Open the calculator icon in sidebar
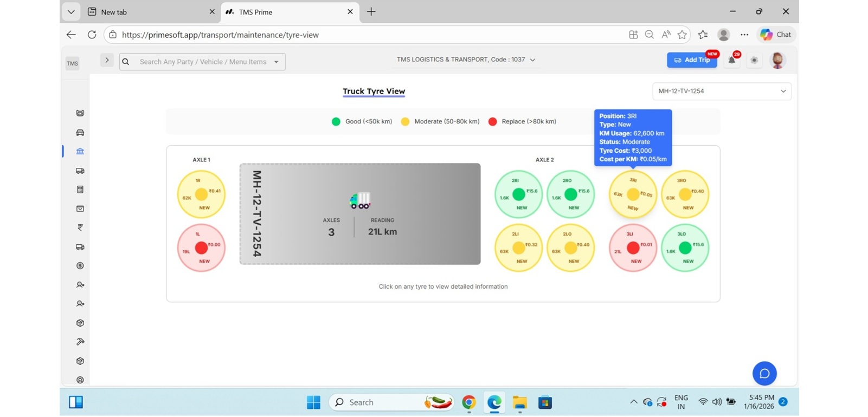The height and width of the screenshot is (417, 868). coord(80,190)
